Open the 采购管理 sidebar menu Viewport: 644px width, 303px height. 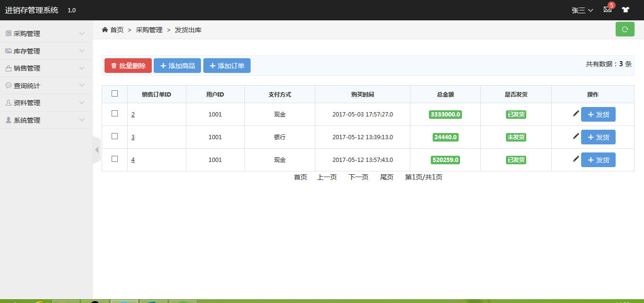46,34
